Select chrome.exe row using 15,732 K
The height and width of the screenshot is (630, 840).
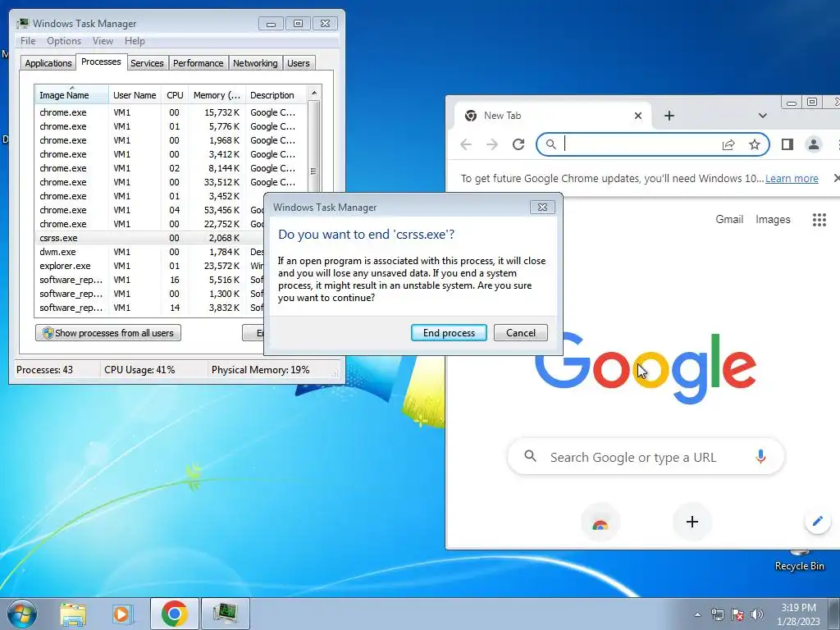click(171, 112)
